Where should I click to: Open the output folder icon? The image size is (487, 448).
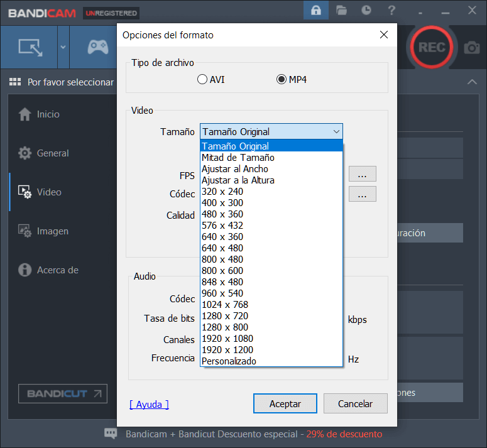click(x=341, y=10)
